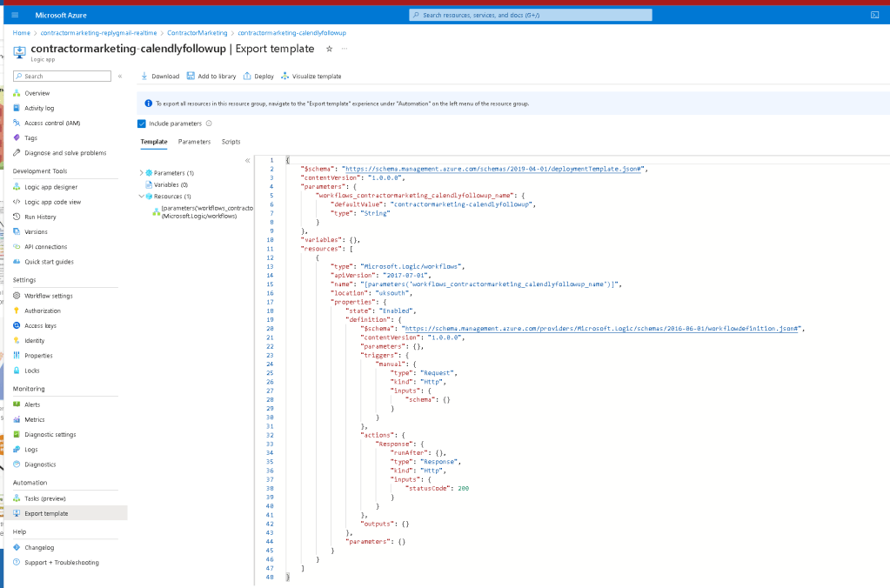The height and width of the screenshot is (588, 890).
Task: Click Visualize template
Action: 311,76
